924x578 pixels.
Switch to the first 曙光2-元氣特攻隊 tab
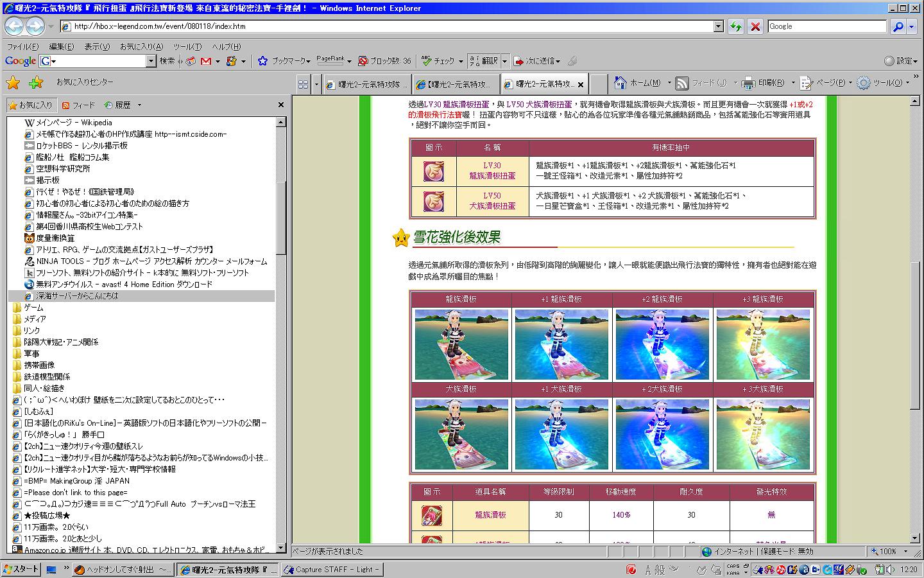[x=366, y=84]
